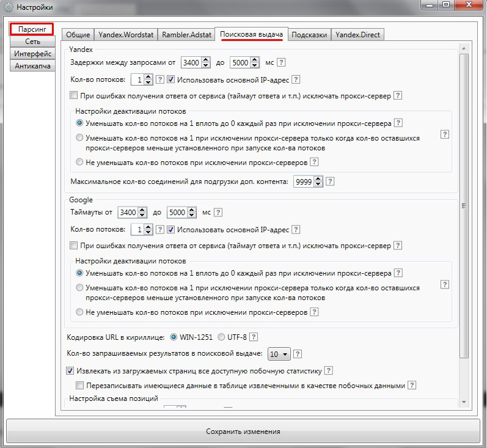
Task: Open help for Google deactivation settings group
Action: [444, 284]
